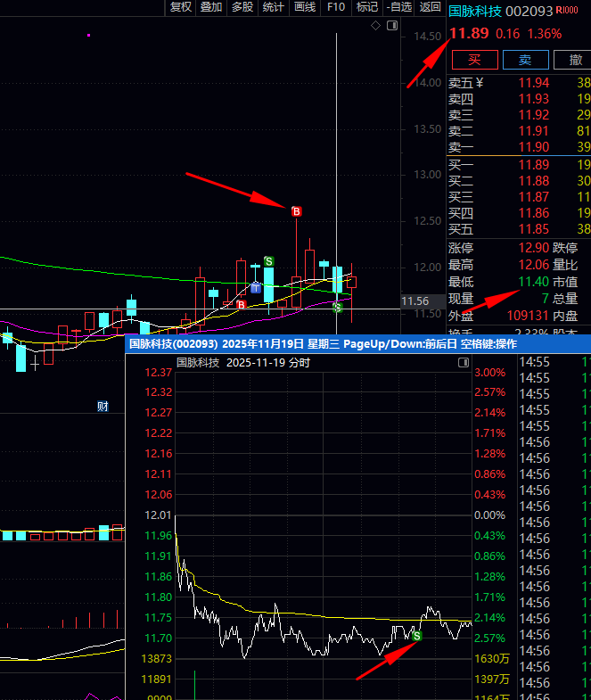The image size is (591, 700).
Task: Click the blue 卖 sell button
Action: [x=525, y=60]
